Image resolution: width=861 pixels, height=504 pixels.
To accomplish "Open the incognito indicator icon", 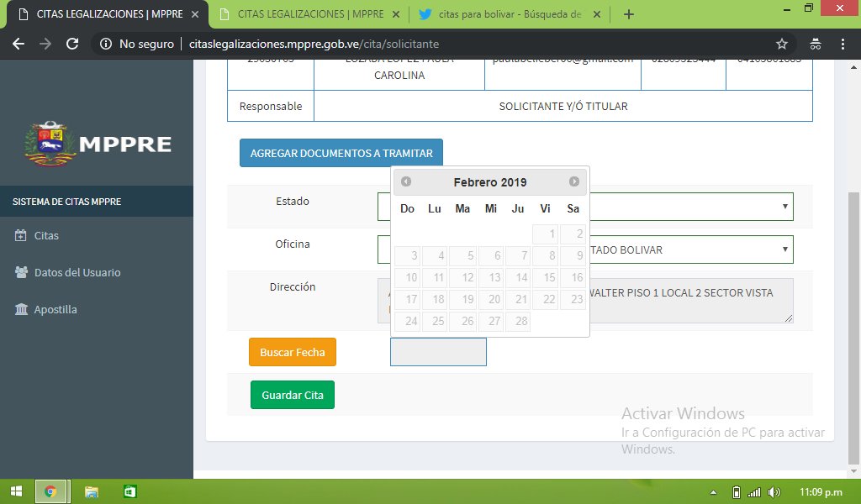I will pyautogui.click(x=816, y=44).
